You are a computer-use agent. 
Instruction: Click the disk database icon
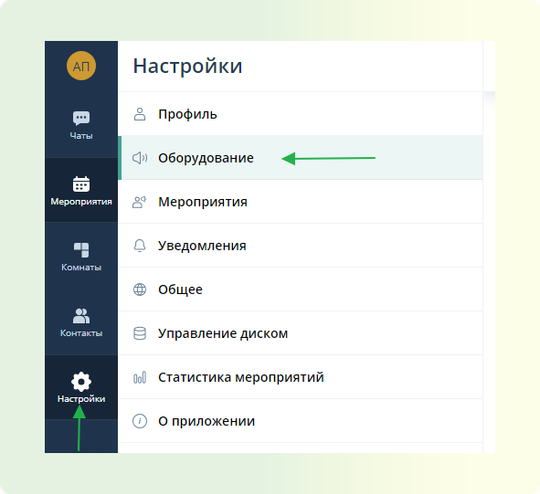pos(139,333)
